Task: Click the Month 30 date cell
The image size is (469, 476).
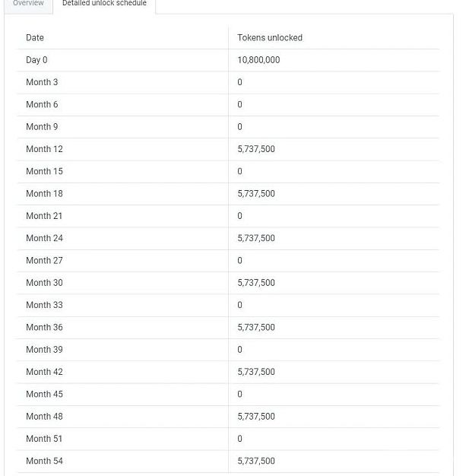Action: 44,283
